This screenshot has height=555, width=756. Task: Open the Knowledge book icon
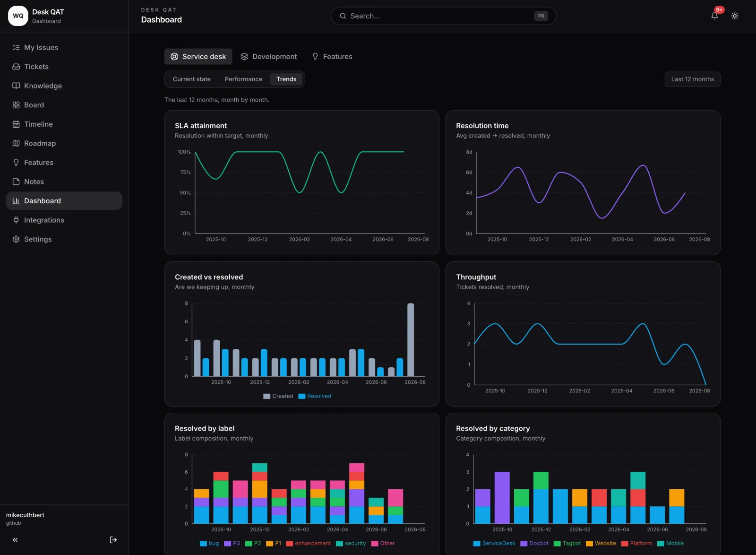point(16,86)
